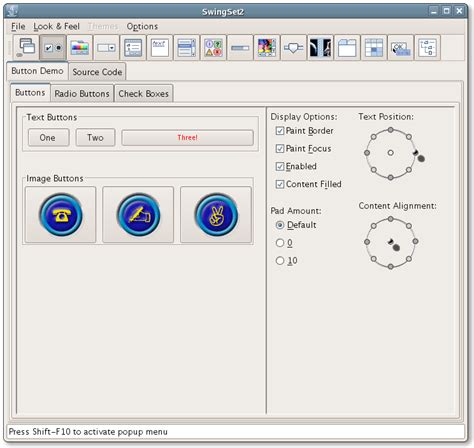Switch to the Source Code tab

tap(97, 72)
